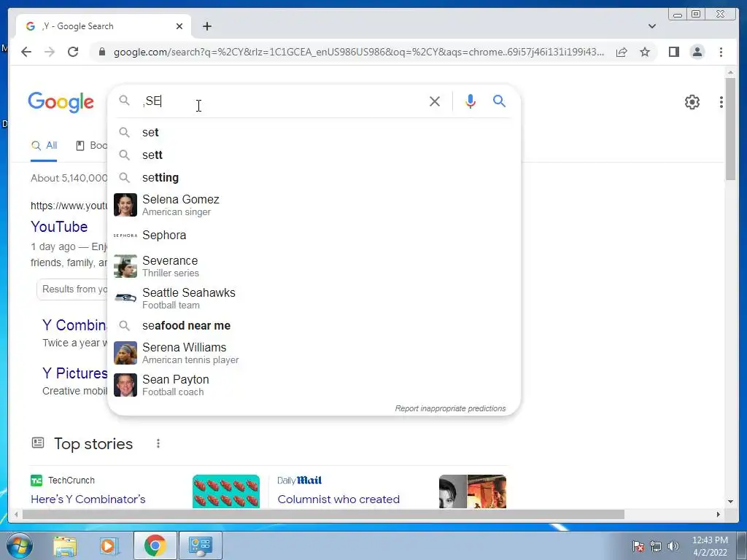Bookmark this tab with the star icon

[645, 52]
